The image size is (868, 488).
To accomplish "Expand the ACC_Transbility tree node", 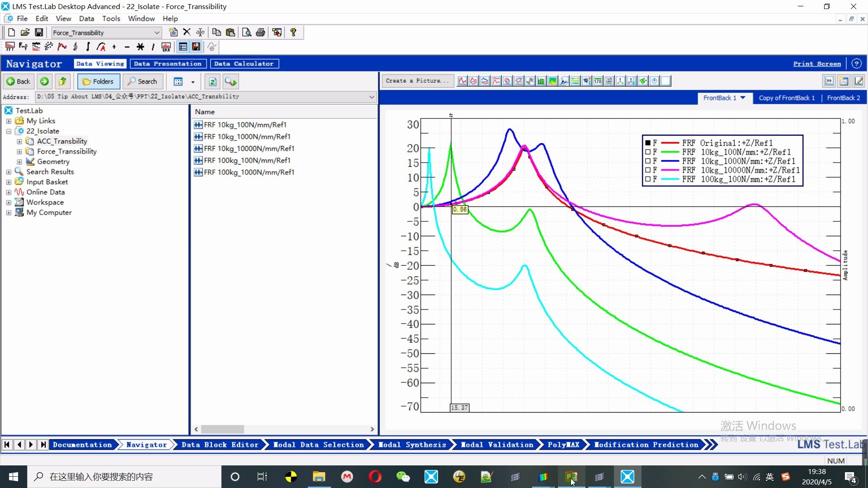I will point(19,141).
